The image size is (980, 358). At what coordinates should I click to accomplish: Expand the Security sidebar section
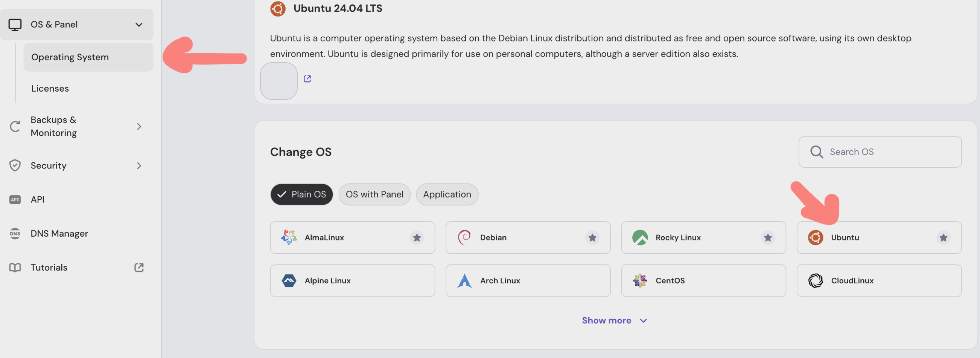[x=139, y=166]
